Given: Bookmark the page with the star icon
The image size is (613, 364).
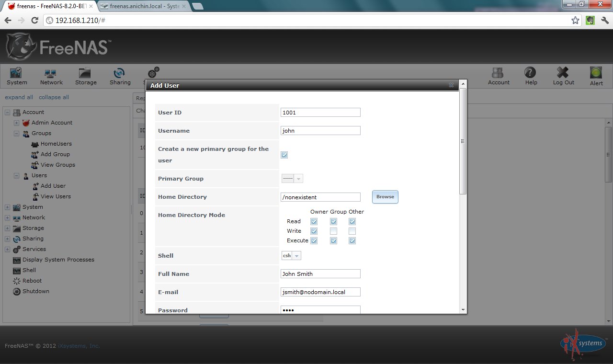Looking at the screenshot, I should pos(575,20).
